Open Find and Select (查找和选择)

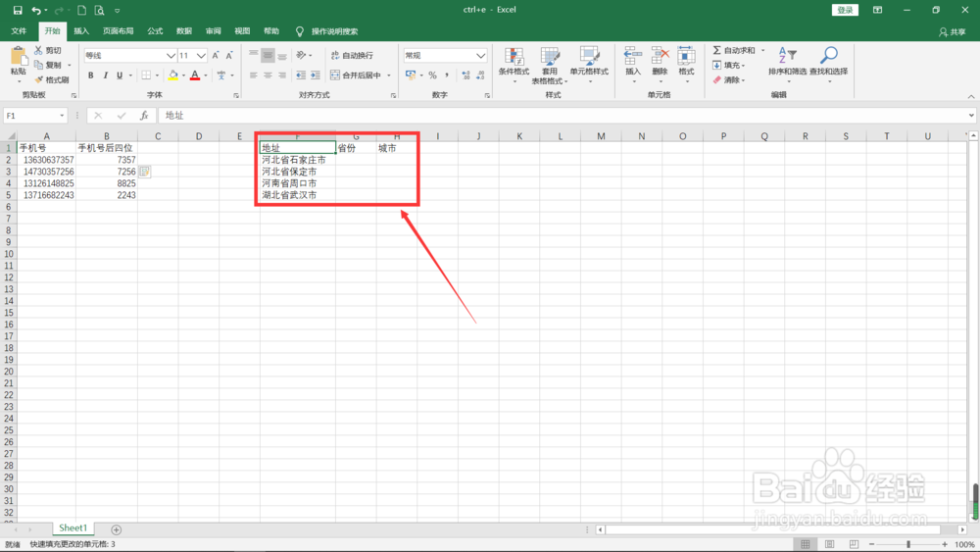pyautogui.click(x=829, y=64)
